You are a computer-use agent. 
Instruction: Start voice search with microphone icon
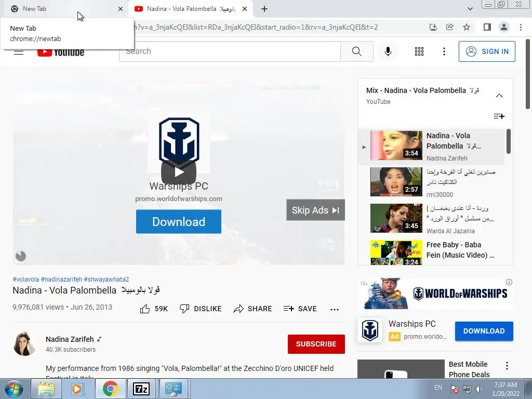click(x=388, y=51)
